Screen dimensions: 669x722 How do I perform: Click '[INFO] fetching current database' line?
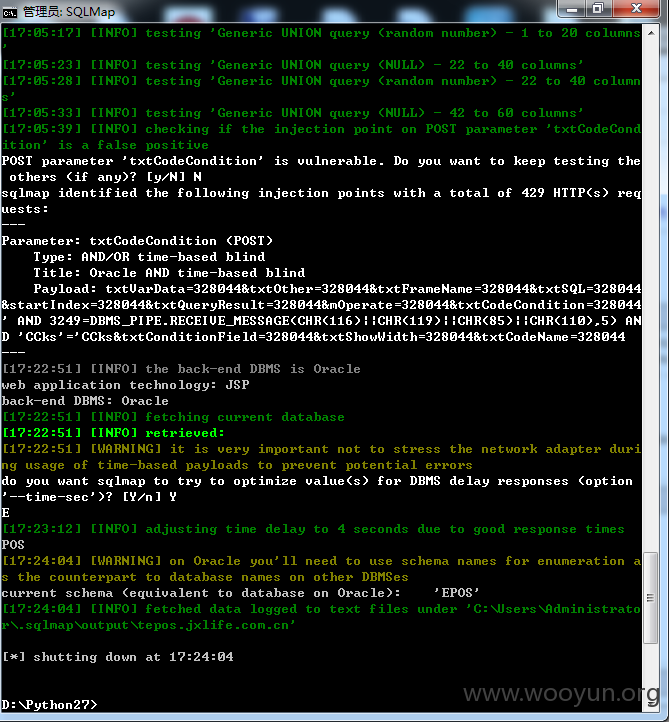173,417
